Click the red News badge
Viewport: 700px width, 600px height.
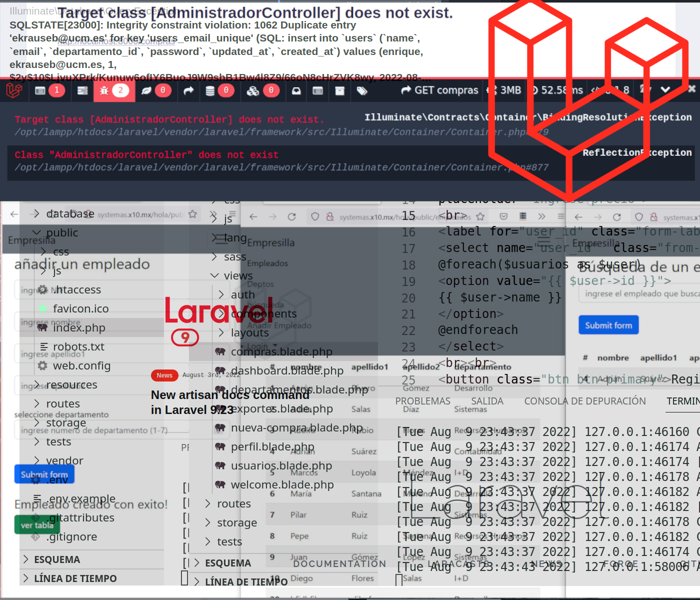click(164, 375)
